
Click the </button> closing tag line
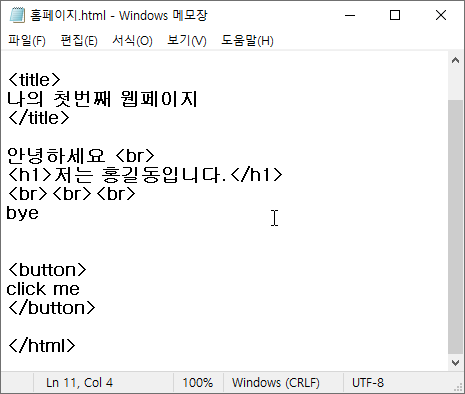(x=51, y=308)
